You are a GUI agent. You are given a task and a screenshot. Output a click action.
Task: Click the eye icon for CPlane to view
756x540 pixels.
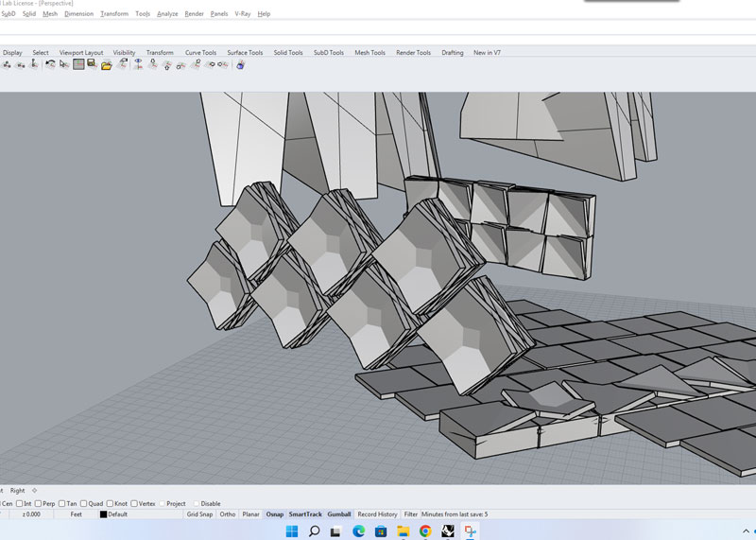138,64
